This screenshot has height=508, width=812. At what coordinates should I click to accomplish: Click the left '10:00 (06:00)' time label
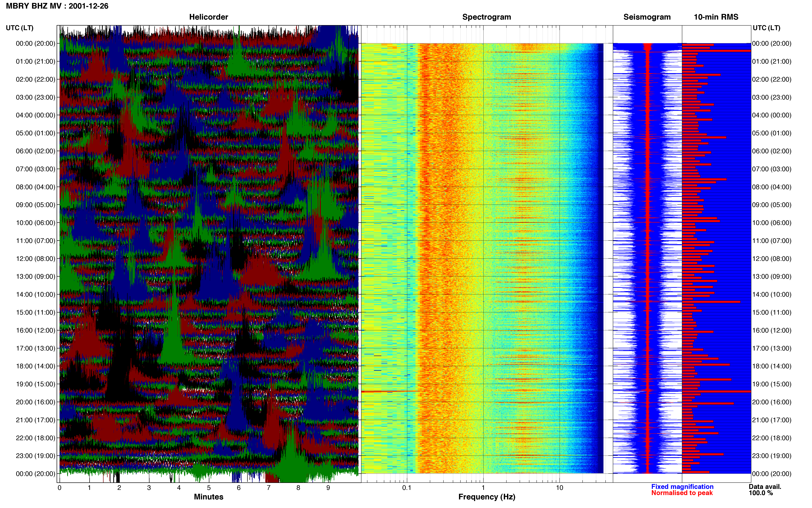pyautogui.click(x=35, y=223)
